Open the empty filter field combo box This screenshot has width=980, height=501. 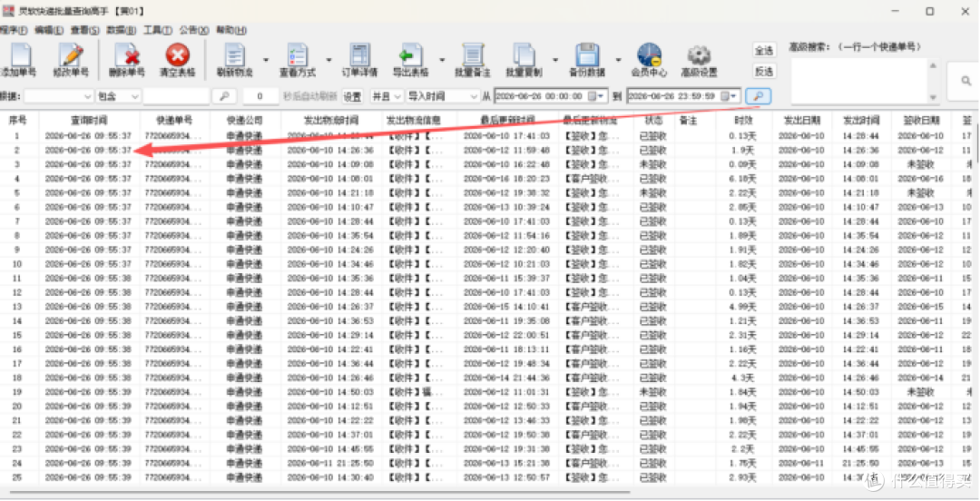(x=59, y=96)
